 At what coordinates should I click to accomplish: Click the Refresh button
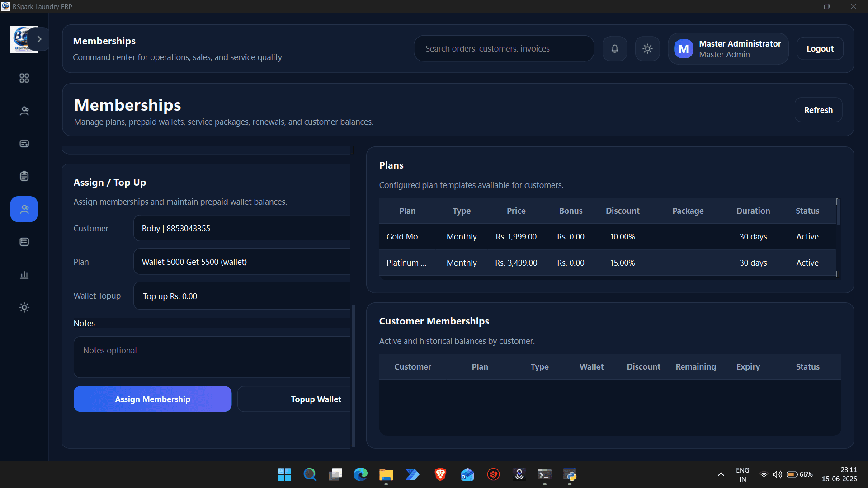point(818,110)
